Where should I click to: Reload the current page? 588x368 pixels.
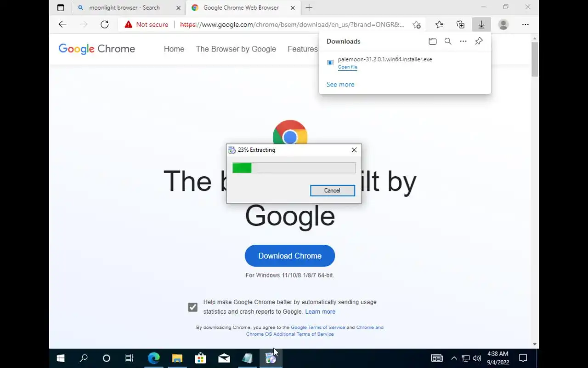coord(105,24)
